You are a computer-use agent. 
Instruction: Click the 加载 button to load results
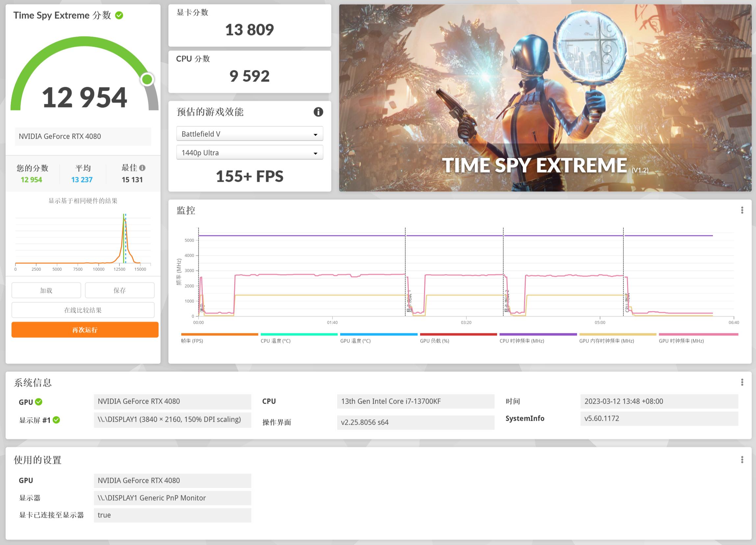point(46,290)
